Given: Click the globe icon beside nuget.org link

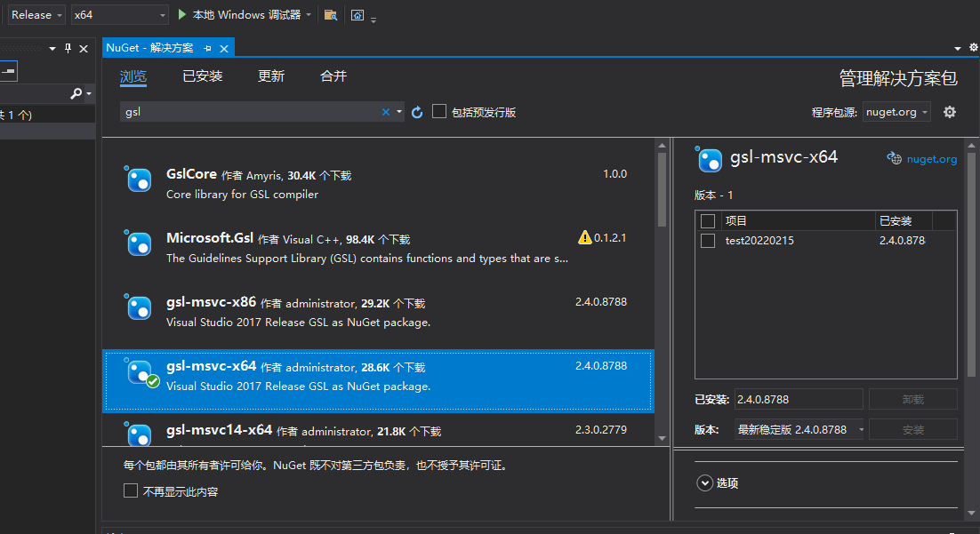Looking at the screenshot, I should 895,159.
